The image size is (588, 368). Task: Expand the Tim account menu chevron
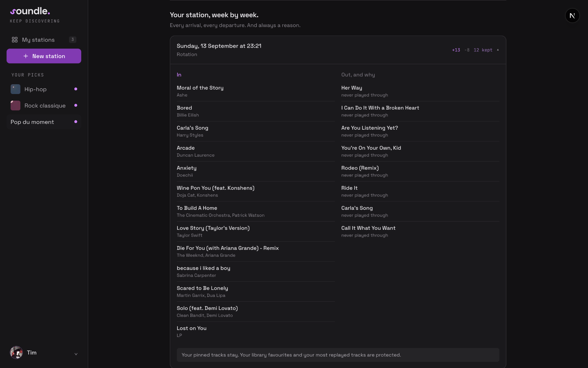point(76,354)
